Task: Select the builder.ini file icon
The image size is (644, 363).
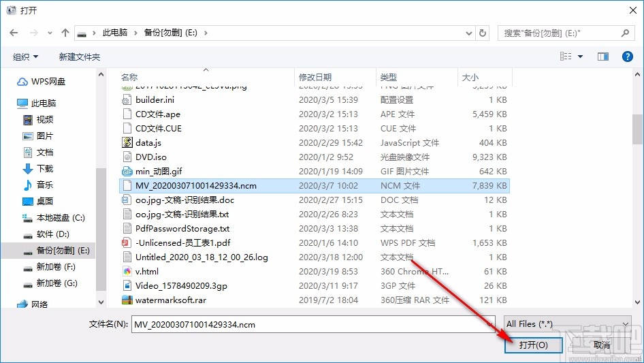Action: 127,100
